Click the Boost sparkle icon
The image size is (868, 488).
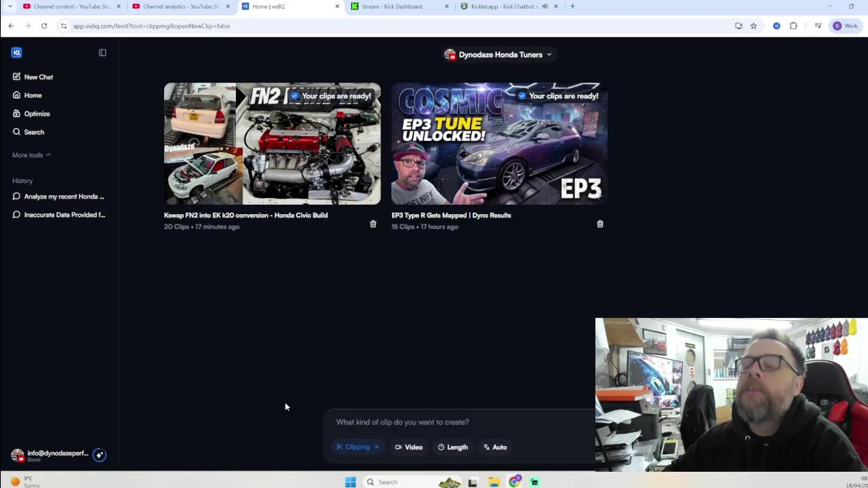point(99,455)
